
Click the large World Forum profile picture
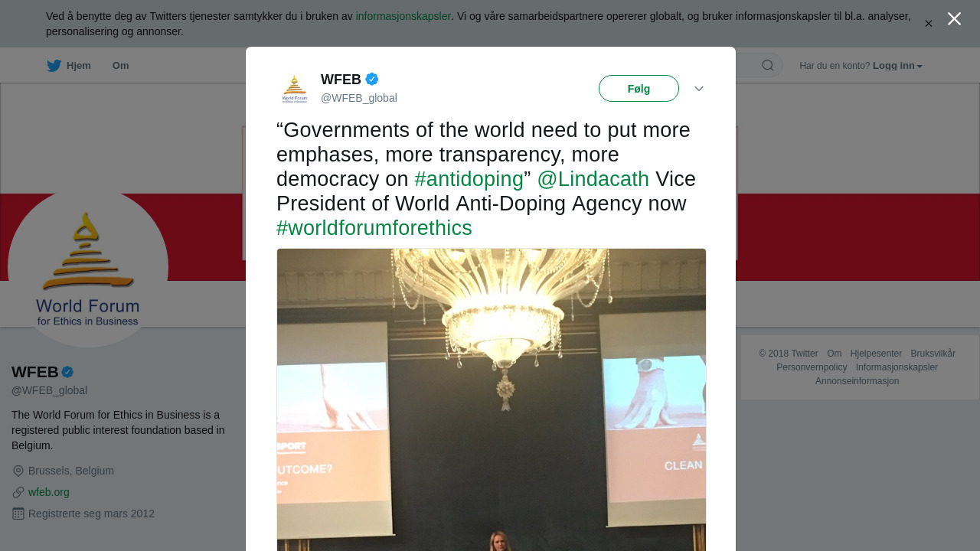pos(88,268)
